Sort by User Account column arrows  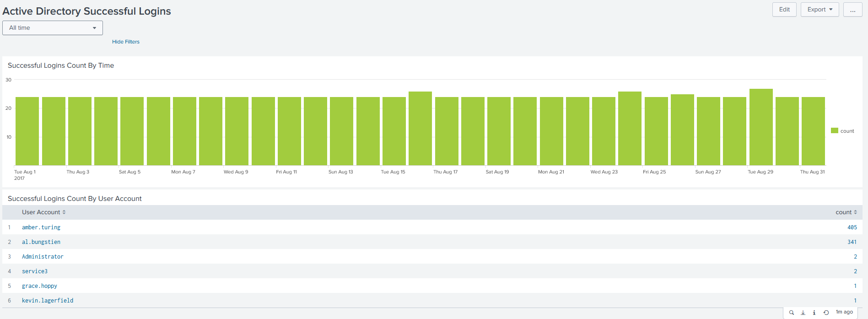(x=64, y=212)
